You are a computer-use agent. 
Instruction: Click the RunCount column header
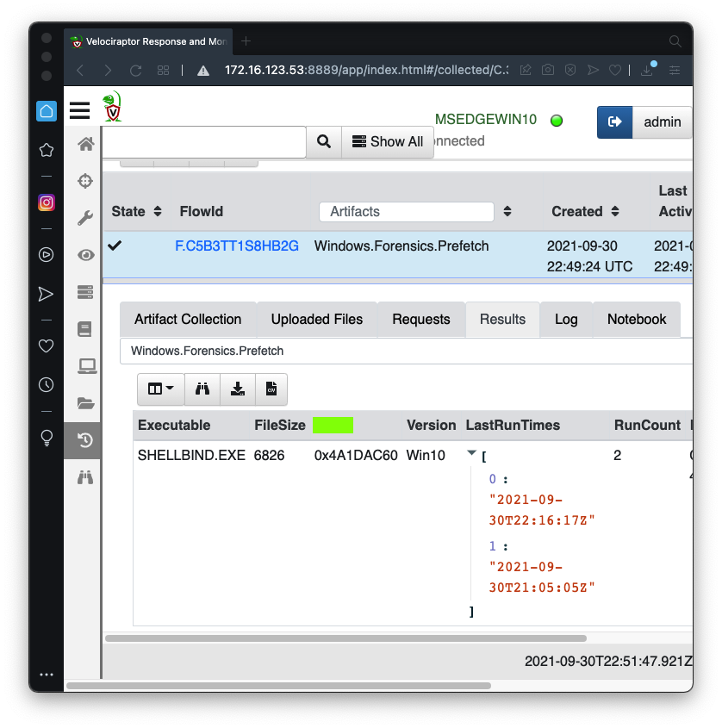(x=647, y=426)
